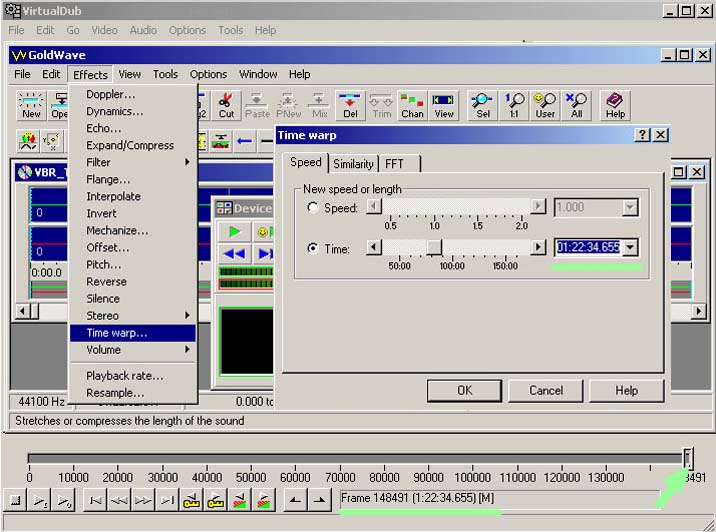The height and width of the screenshot is (532, 716).
Task: Click the PNew paste-new toolbar icon
Action: 288,105
